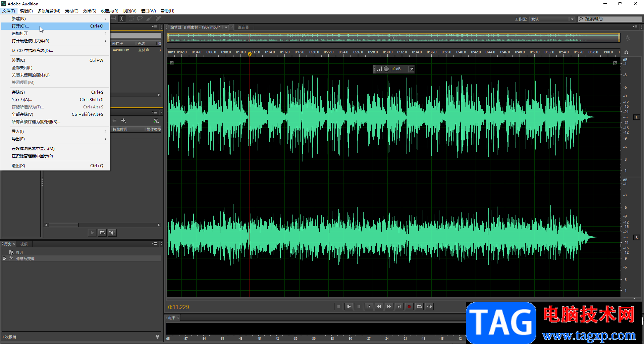
Task: Click the 搜索帮助 search field
Action: click(610, 19)
